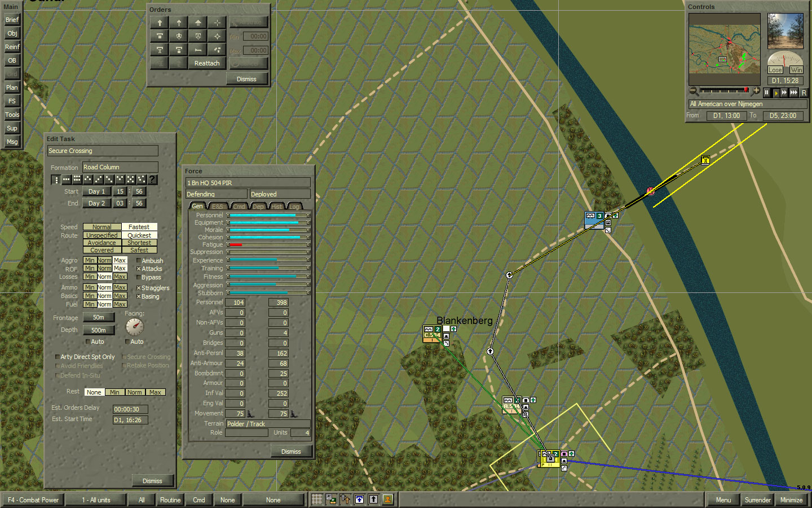812x508 pixels.
Task: Run the game at fast speed
Action: (784, 93)
